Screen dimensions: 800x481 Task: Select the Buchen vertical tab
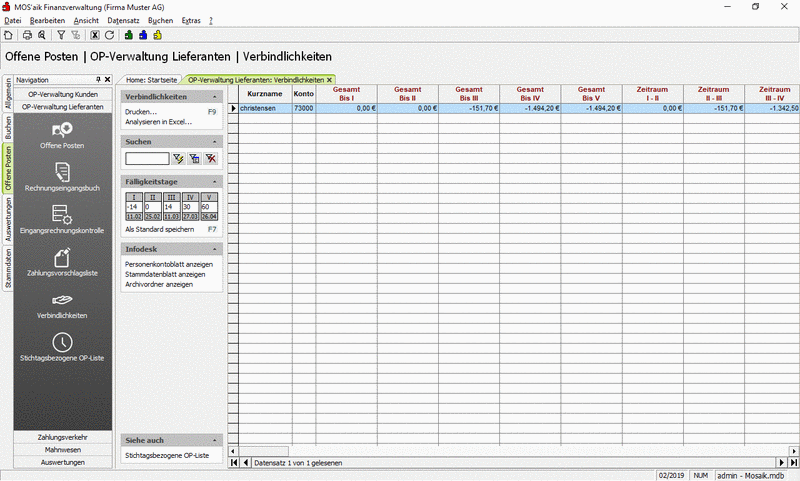click(x=8, y=128)
